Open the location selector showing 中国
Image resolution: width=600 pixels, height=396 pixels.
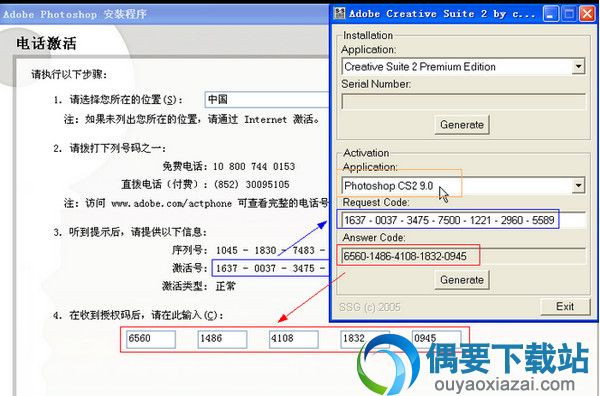coord(267,100)
